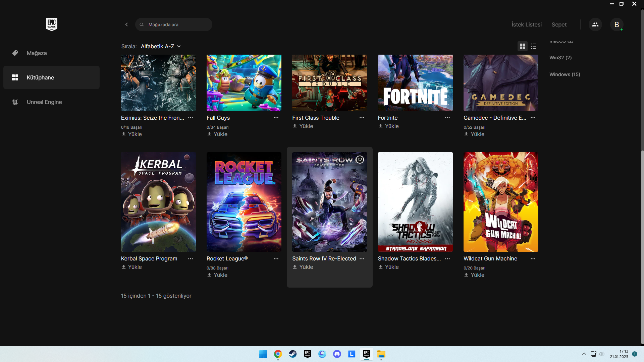Open the Unreal Engine sidebar item

[x=44, y=102]
